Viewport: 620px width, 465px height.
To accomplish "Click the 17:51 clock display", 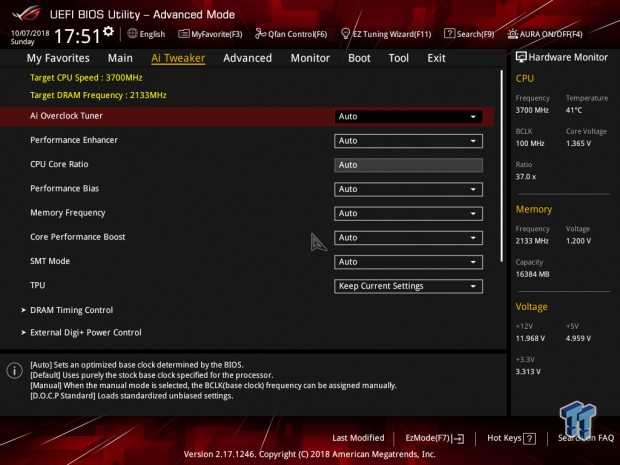I will click(77, 36).
